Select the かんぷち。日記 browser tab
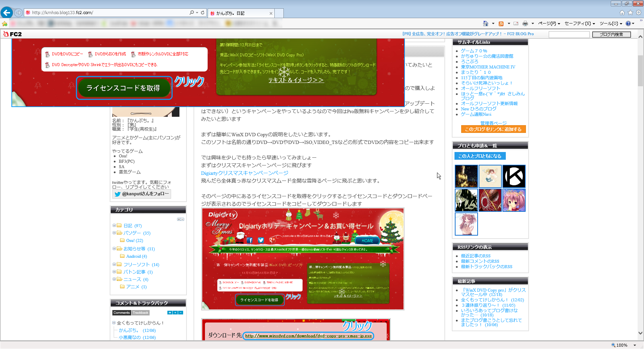Image resolution: width=644 pixels, height=349 pixels. 240,13
